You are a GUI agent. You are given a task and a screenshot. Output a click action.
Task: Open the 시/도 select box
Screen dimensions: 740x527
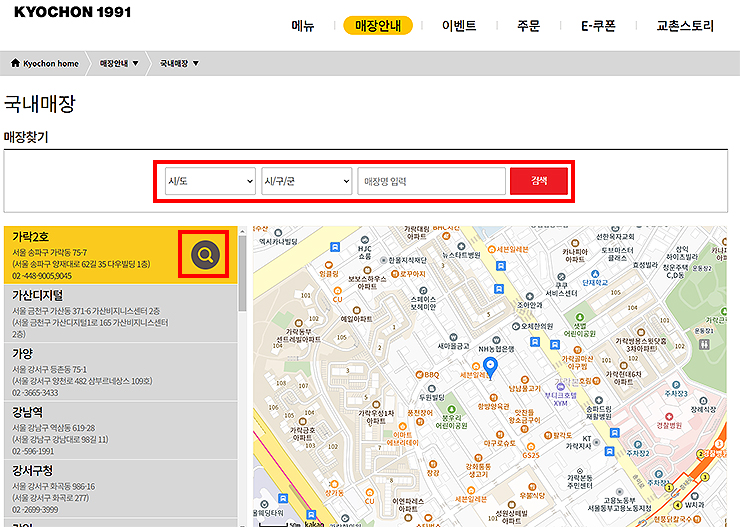point(210,181)
